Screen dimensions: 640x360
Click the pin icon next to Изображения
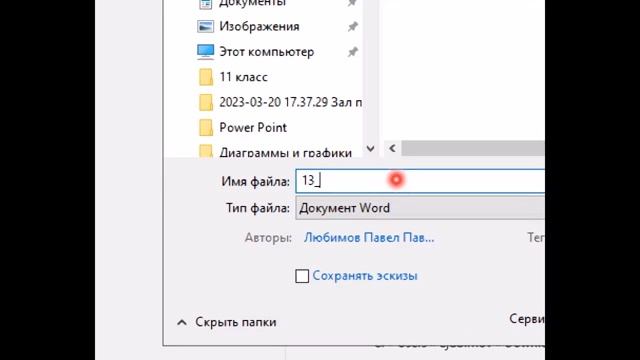pyautogui.click(x=353, y=27)
